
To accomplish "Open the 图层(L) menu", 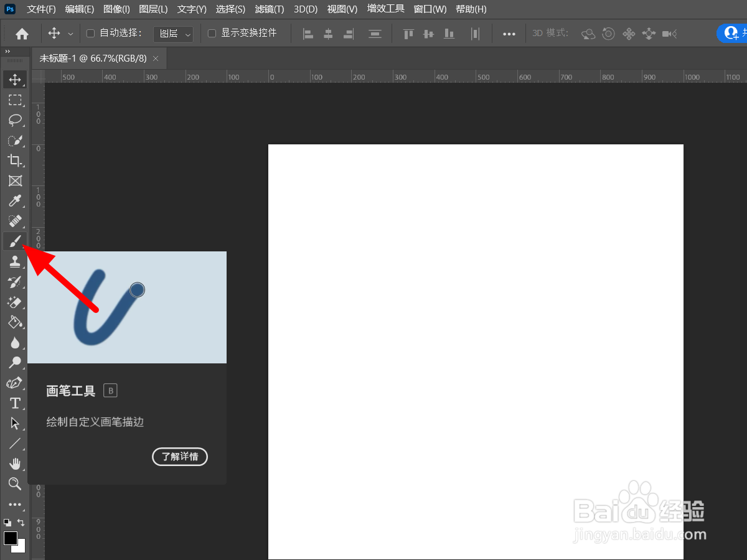I will click(153, 9).
